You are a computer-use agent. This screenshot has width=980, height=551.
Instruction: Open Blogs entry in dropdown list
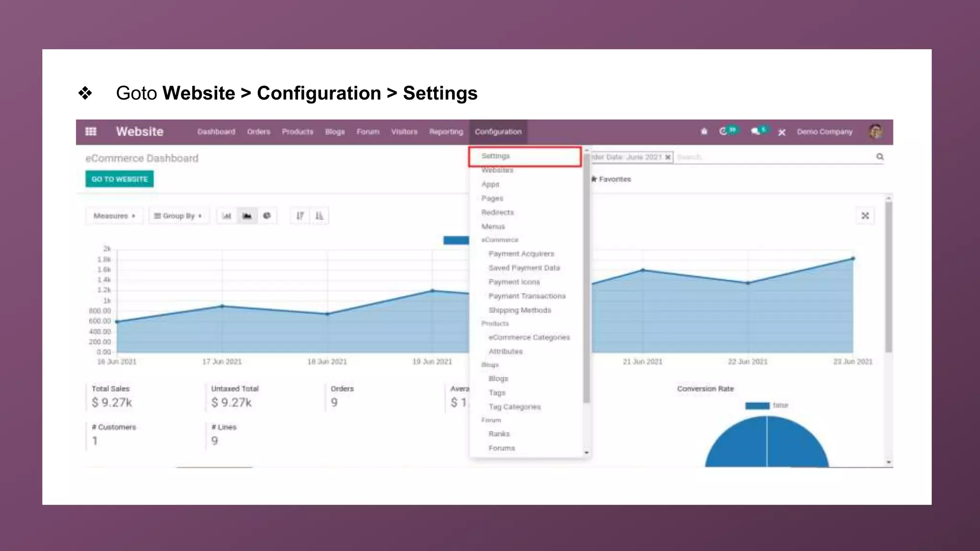tap(498, 378)
